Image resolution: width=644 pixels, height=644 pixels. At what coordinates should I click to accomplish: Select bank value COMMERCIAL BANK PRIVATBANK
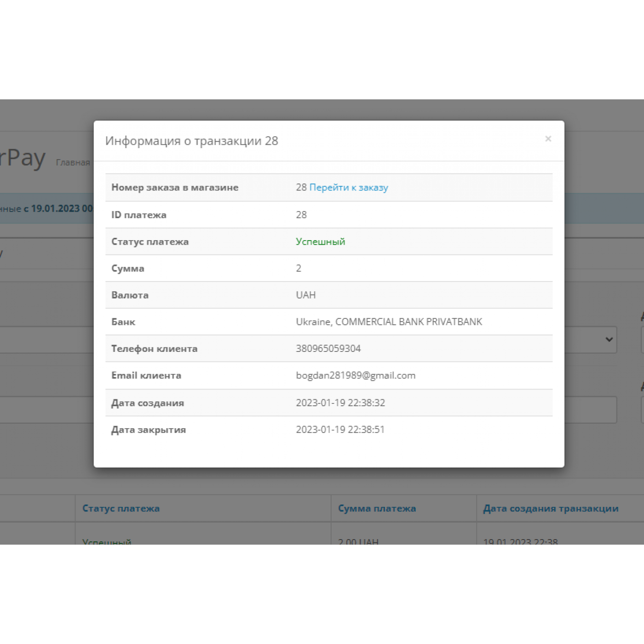click(x=389, y=322)
